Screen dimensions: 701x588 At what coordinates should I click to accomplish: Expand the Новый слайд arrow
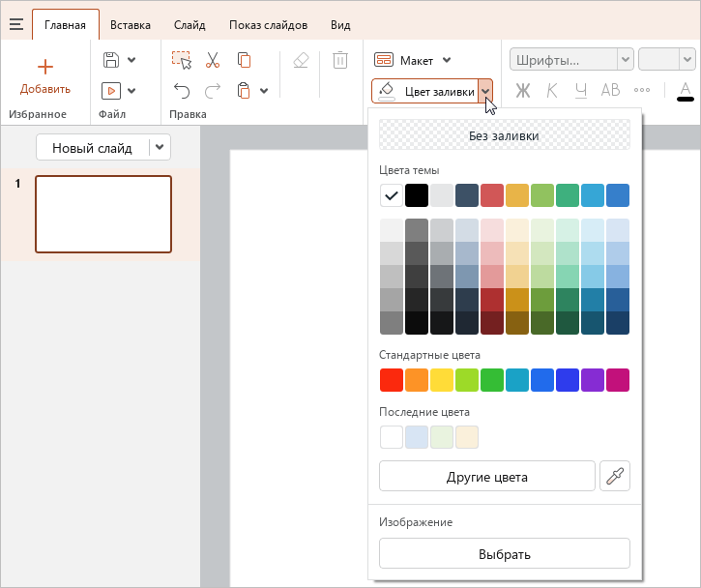[160, 147]
